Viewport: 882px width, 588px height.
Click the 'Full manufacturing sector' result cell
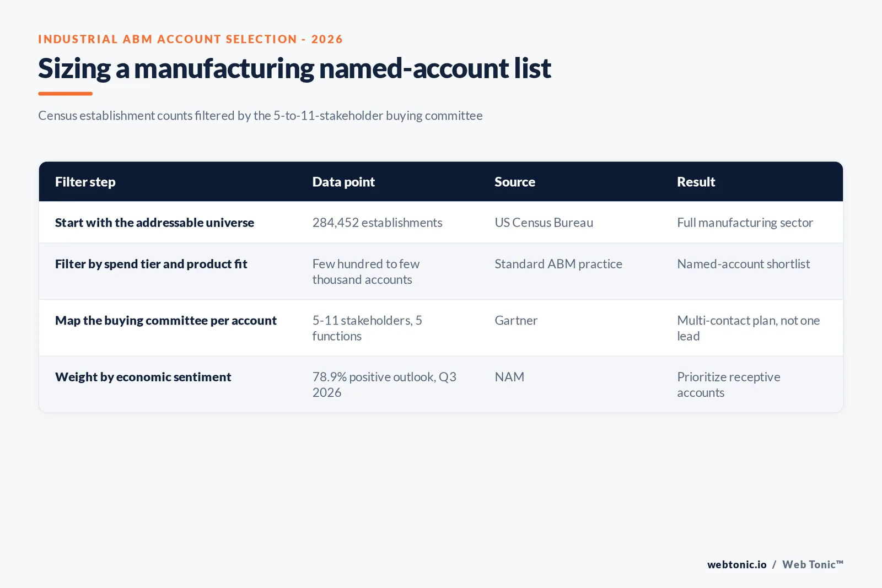coord(745,223)
